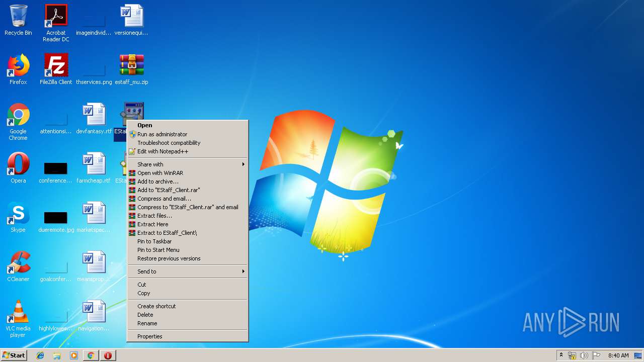
Task: Choose Add to "EStaff_Client.rar"
Action: pos(187,190)
